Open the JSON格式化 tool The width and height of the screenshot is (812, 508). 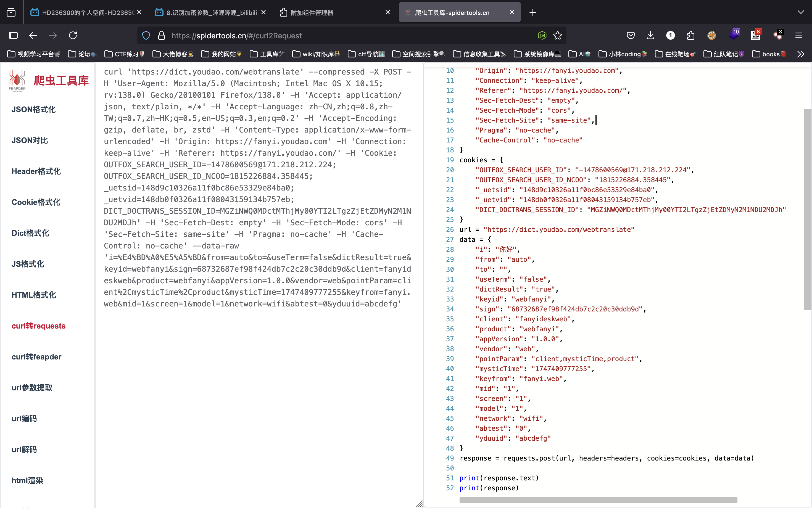tap(34, 110)
